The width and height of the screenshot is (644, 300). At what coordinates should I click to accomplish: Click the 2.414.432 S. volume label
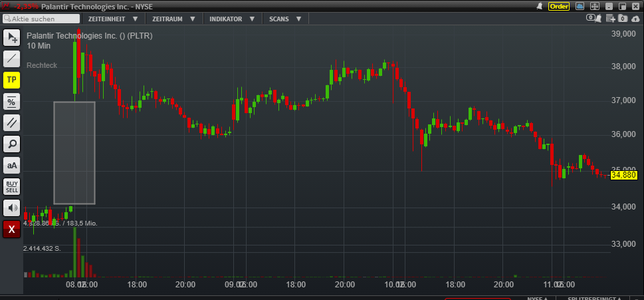coord(42,248)
